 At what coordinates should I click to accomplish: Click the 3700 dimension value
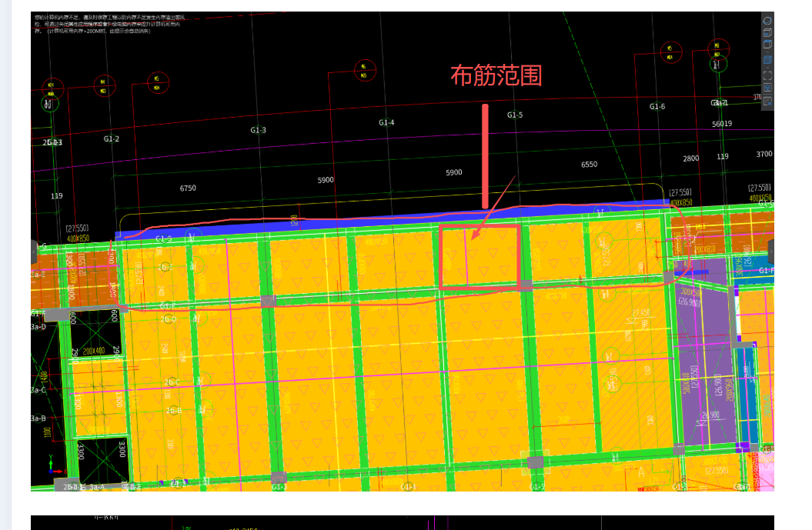pyautogui.click(x=764, y=155)
